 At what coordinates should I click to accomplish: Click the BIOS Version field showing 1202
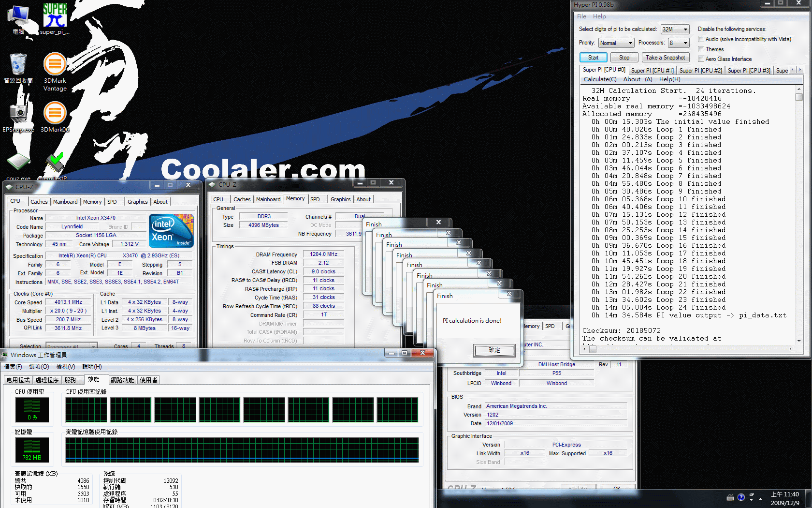[x=556, y=415]
